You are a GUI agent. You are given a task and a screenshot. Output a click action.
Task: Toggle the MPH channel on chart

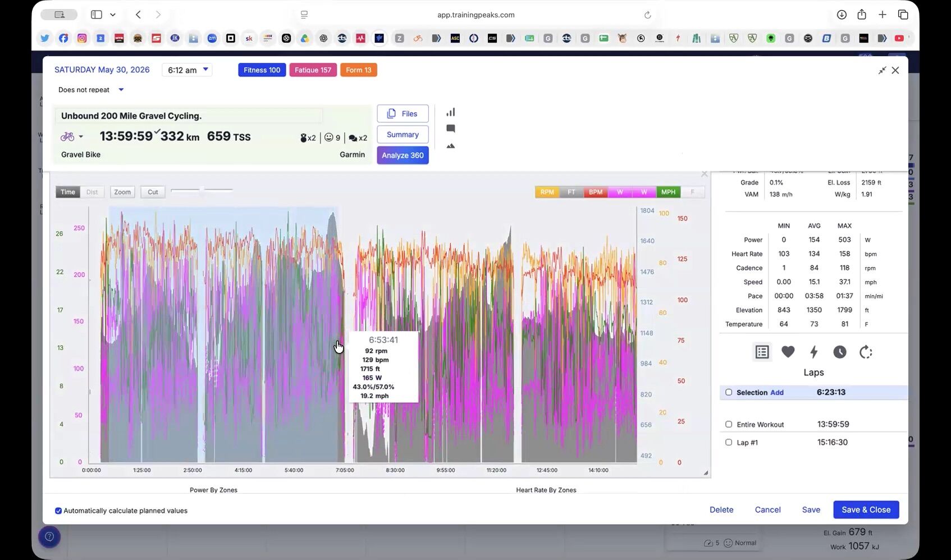668,192
